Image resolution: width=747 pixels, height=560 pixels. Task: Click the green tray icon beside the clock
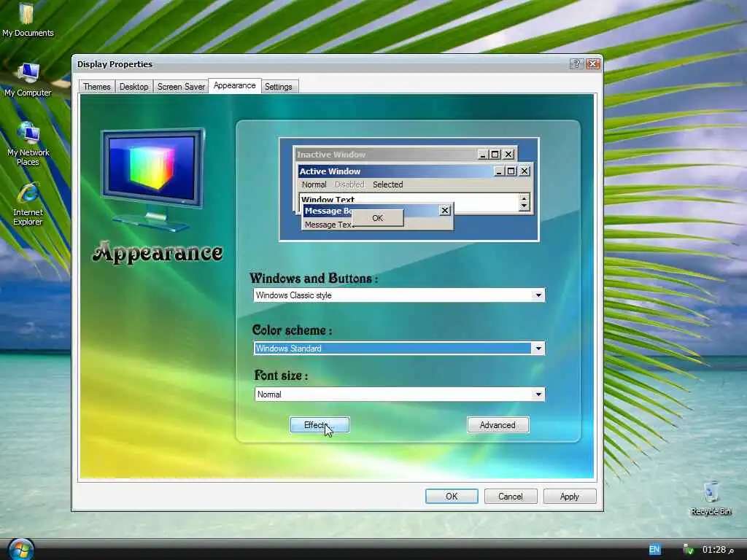[x=688, y=550]
